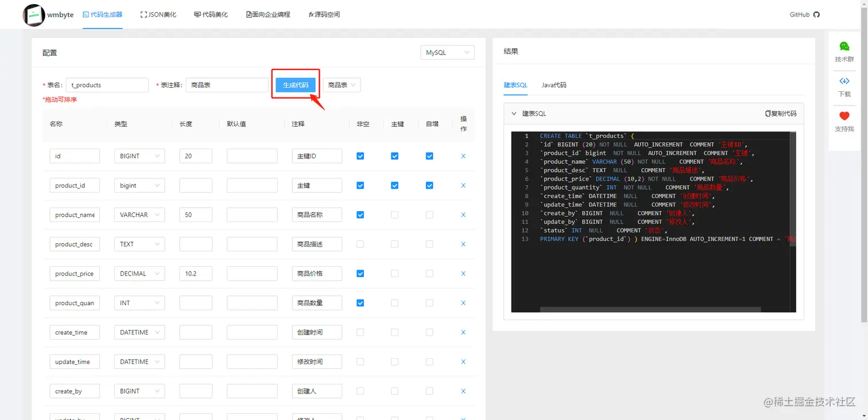Open the 商品表 template dropdown
This screenshot has height=420, width=868.
pos(342,85)
